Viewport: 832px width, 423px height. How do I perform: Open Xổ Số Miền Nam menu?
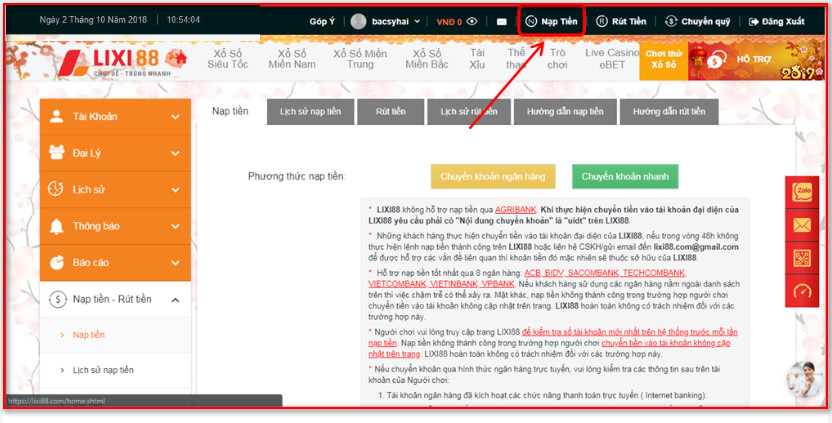[292, 59]
